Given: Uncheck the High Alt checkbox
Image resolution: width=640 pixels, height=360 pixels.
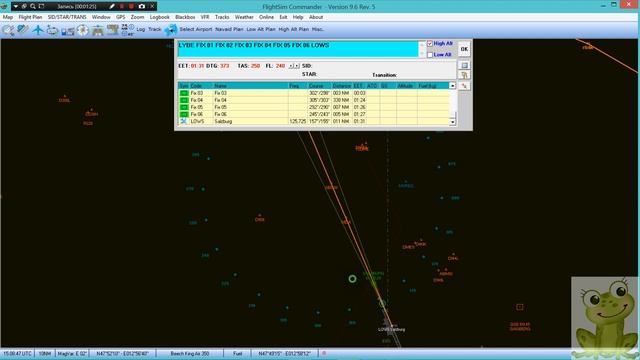Looking at the screenshot, I should (429, 44).
